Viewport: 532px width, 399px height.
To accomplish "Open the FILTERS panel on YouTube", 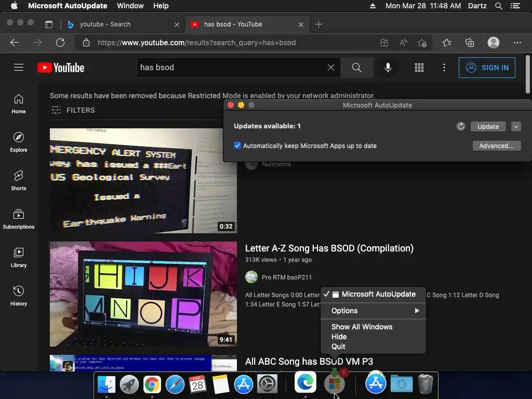I will 73,110.
